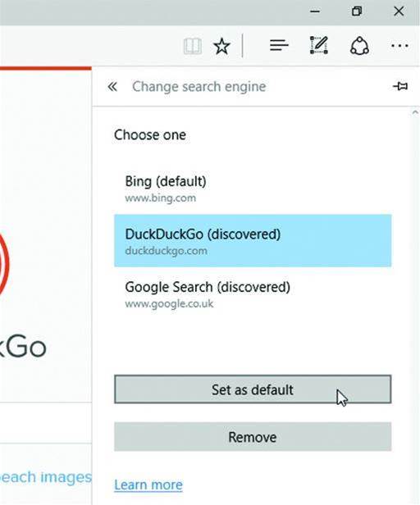Open Reading view book icon
420x505 pixels.
193,47
